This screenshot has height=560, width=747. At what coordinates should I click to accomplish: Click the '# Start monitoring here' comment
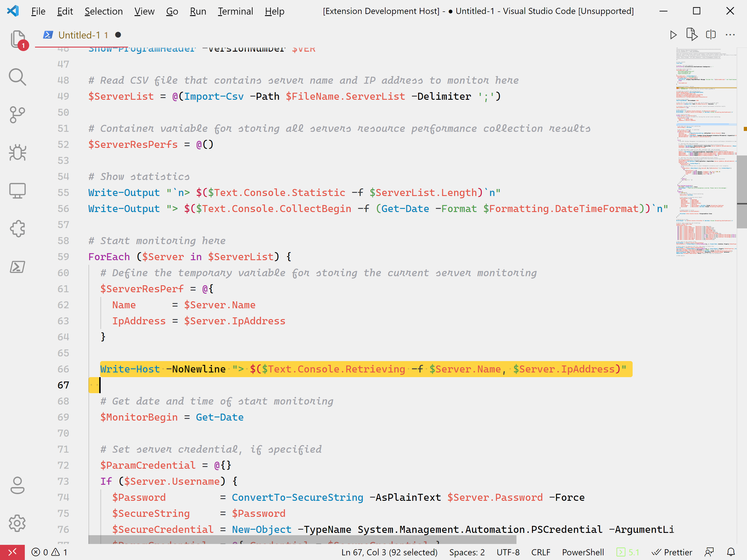tap(157, 241)
